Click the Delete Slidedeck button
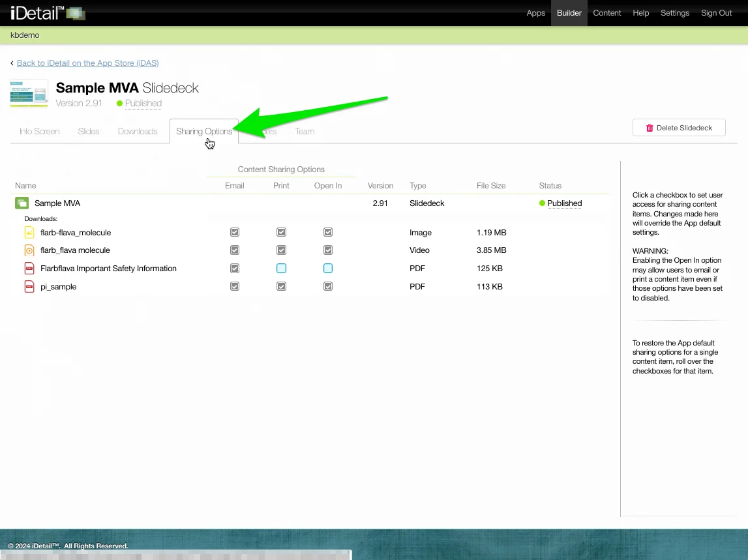748x560 pixels. pyautogui.click(x=679, y=128)
